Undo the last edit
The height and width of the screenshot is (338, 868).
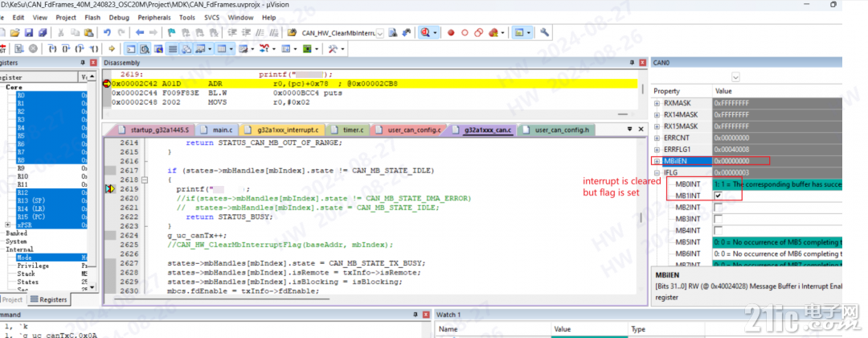107,33
